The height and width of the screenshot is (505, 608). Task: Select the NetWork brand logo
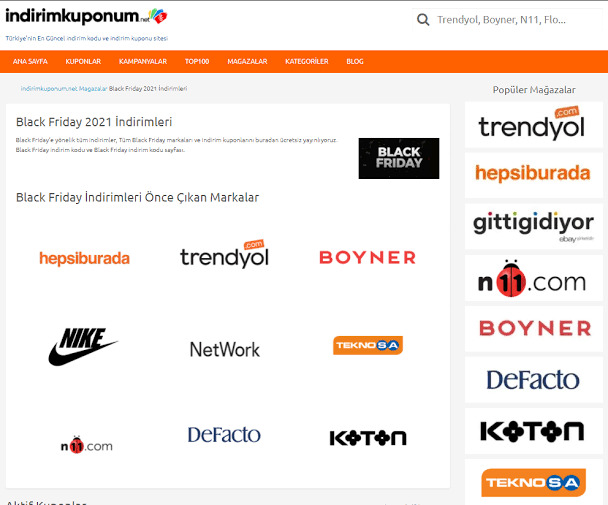coord(225,349)
